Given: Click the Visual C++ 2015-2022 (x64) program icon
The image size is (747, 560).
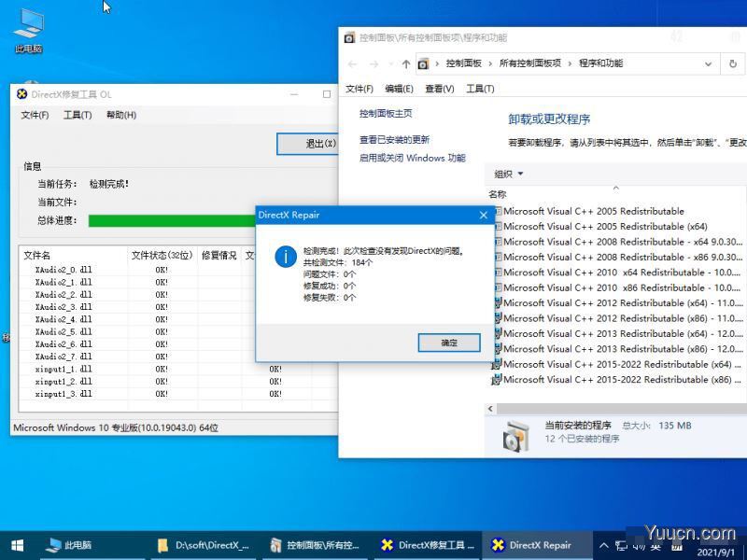Looking at the screenshot, I should point(497,365).
